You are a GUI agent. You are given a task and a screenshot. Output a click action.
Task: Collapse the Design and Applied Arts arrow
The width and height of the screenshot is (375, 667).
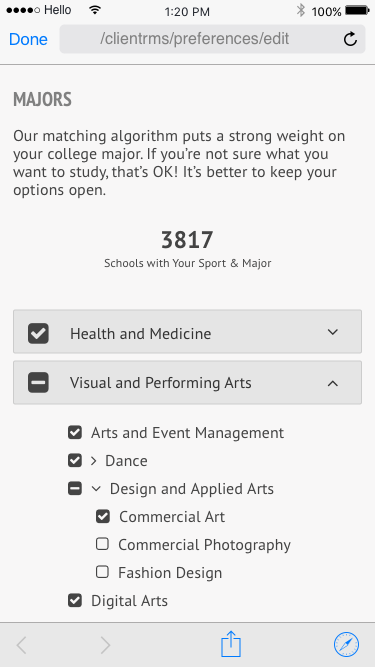[x=97, y=489]
